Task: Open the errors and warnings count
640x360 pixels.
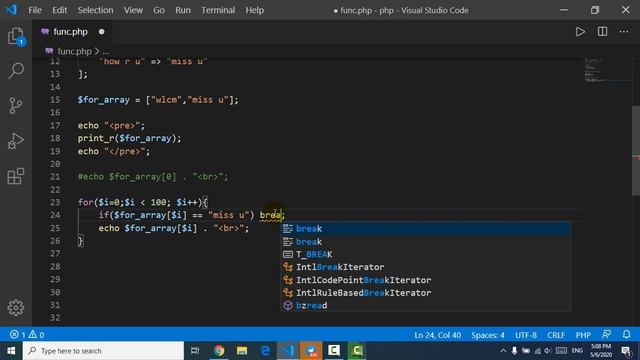Action: tap(27, 335)
